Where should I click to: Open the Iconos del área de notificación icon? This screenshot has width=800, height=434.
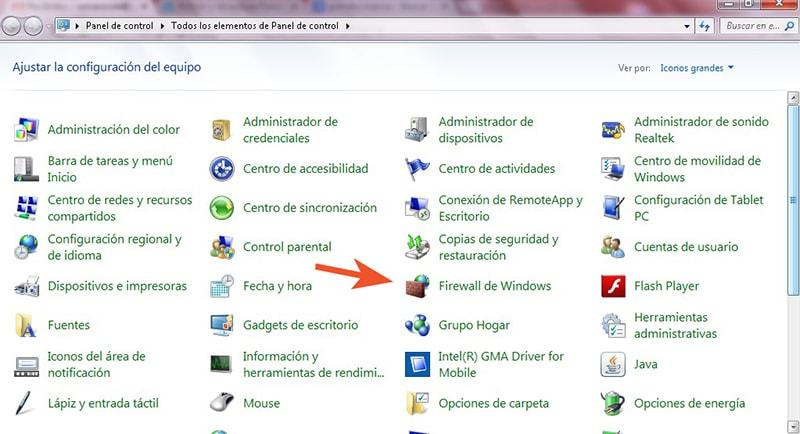click(x=26, y=365)
